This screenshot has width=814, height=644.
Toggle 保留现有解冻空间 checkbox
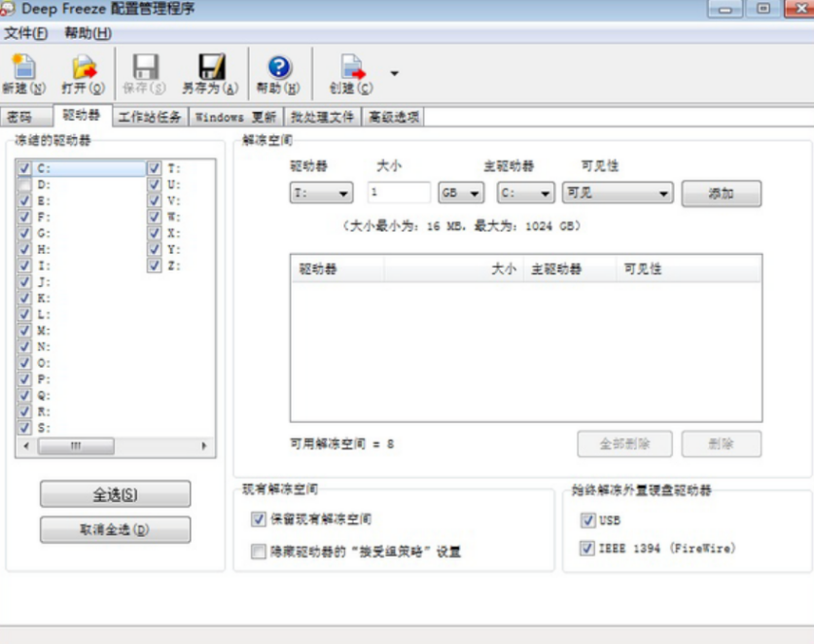point(258,519)
